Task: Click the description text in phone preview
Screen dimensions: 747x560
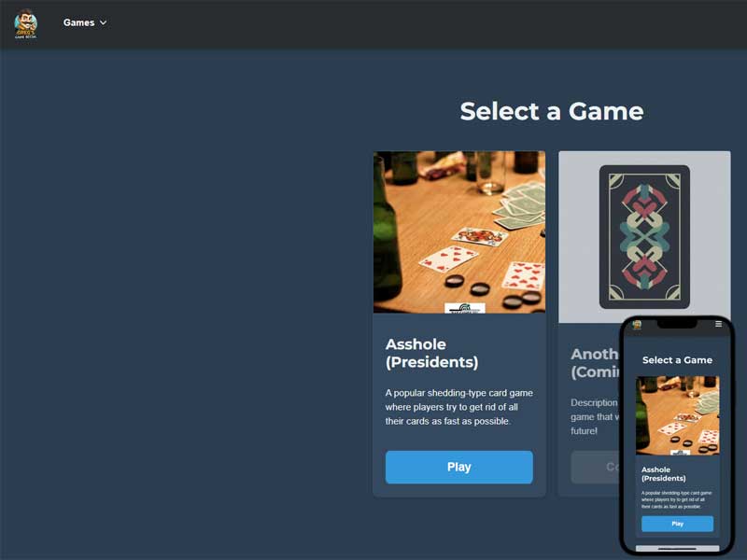Action: [x=676, y=499]
